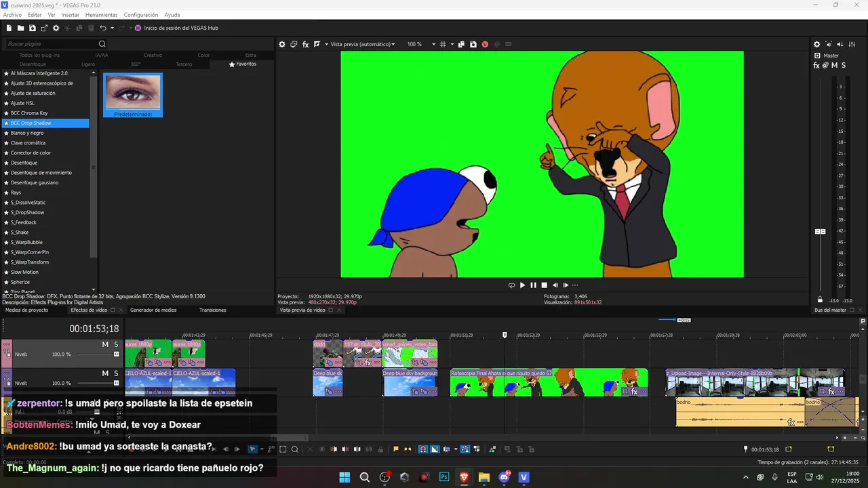
Task: Open the Archivo menu
Action: tap(12, 15)
